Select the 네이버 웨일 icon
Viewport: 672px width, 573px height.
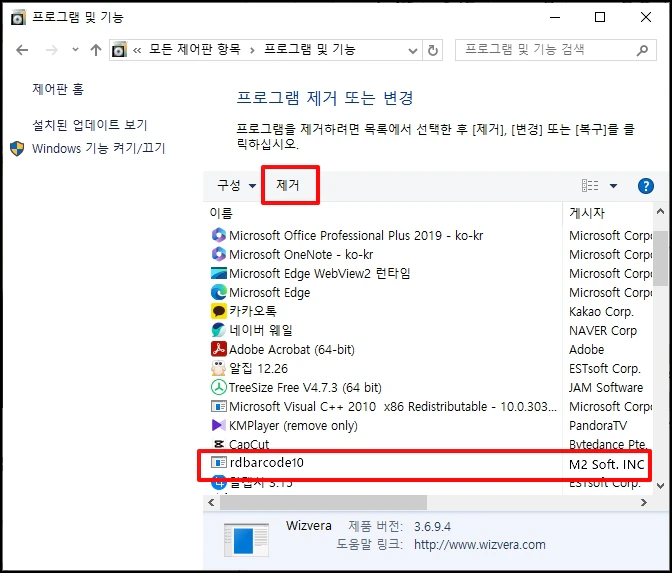tap(219, 330)
